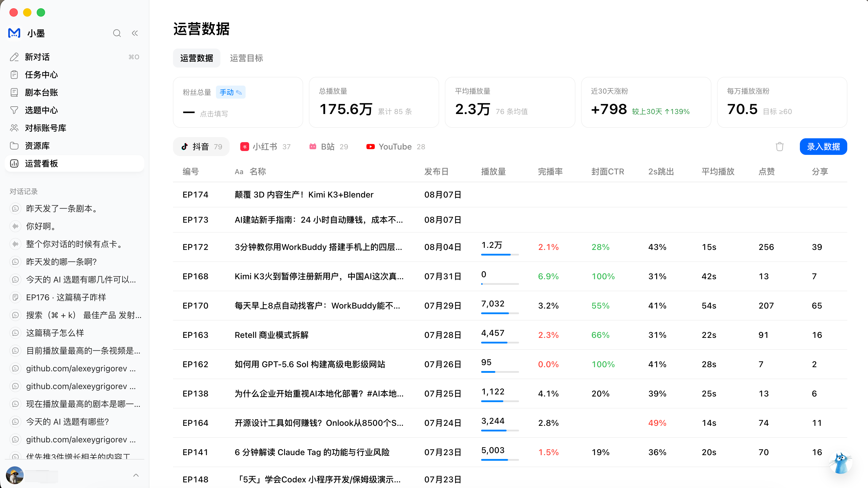The image size is (868, 488).
Task: Click the 小墨 logo icon
Action: coord(14,33)
